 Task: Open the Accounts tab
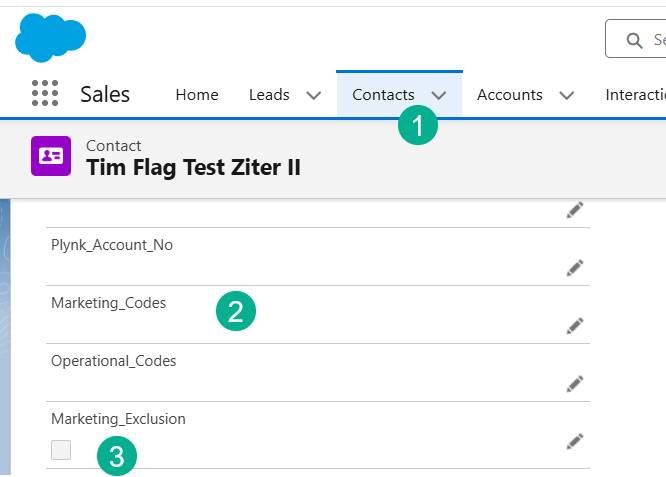[510, 95]
